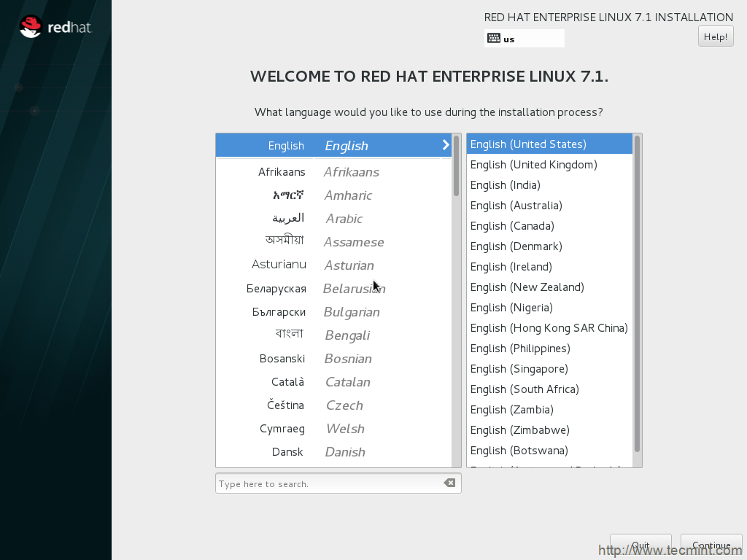Select Afrikaans language
The width and height of the screenshot is (747, 560).
[333, 172]
